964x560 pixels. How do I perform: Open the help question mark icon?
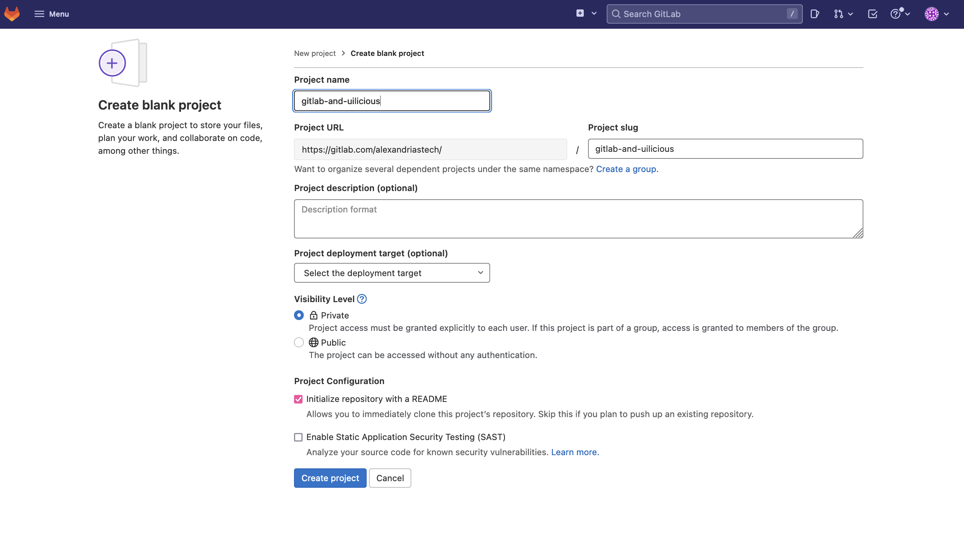[896, 14]
